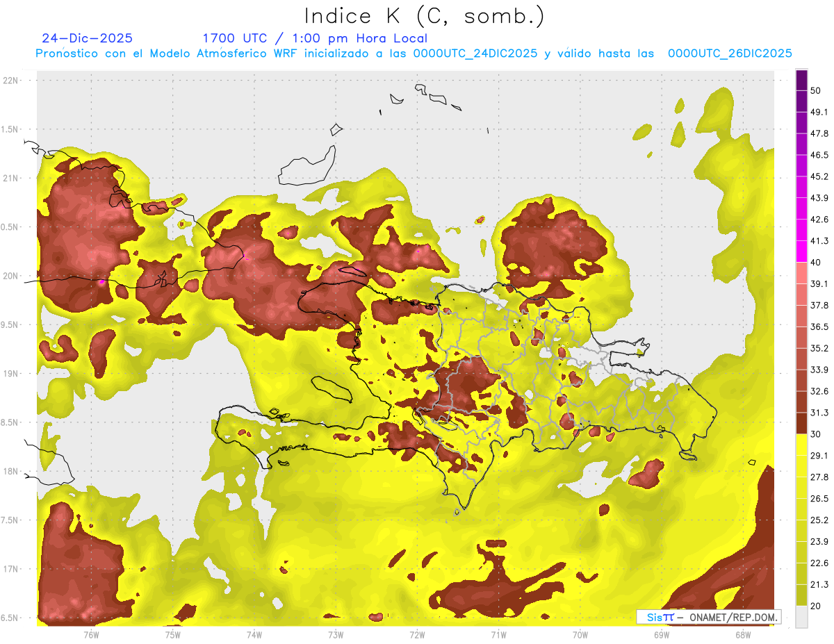Click the dark purple color bar segment above 50
834x644 pixels.
point(801,80)
